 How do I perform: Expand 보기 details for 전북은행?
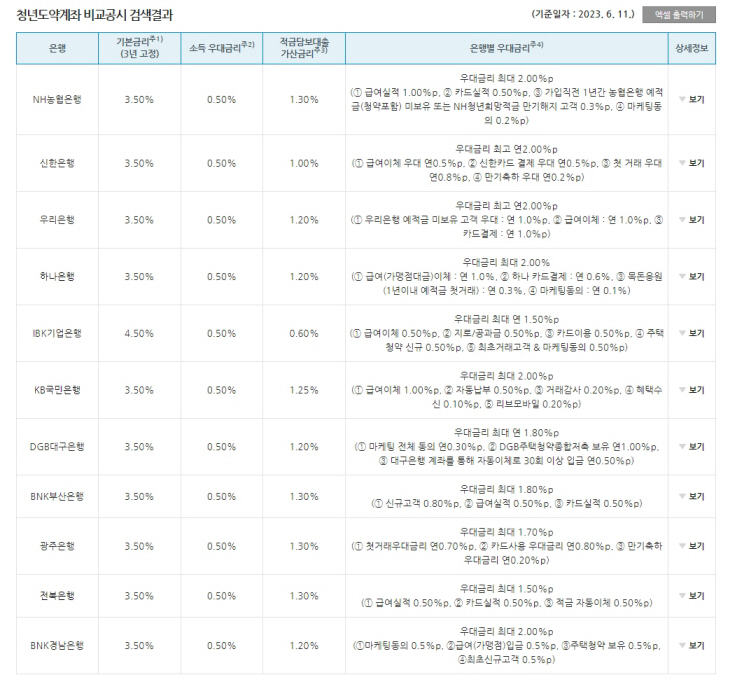692,596
